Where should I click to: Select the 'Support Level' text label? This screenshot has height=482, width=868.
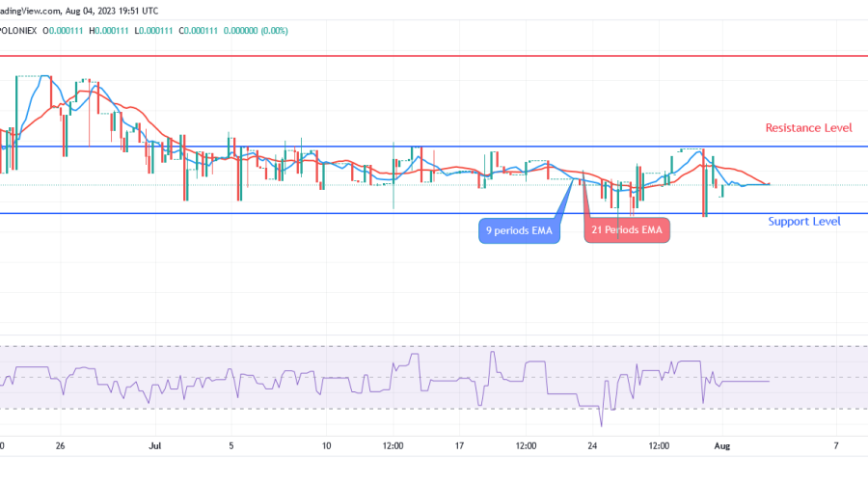click(803, 222)
